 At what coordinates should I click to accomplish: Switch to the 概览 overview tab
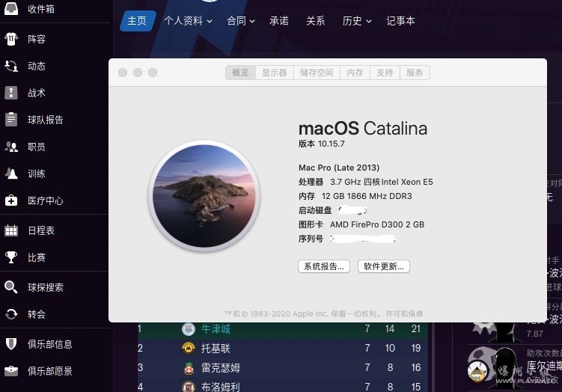click(x=240, y=73)
